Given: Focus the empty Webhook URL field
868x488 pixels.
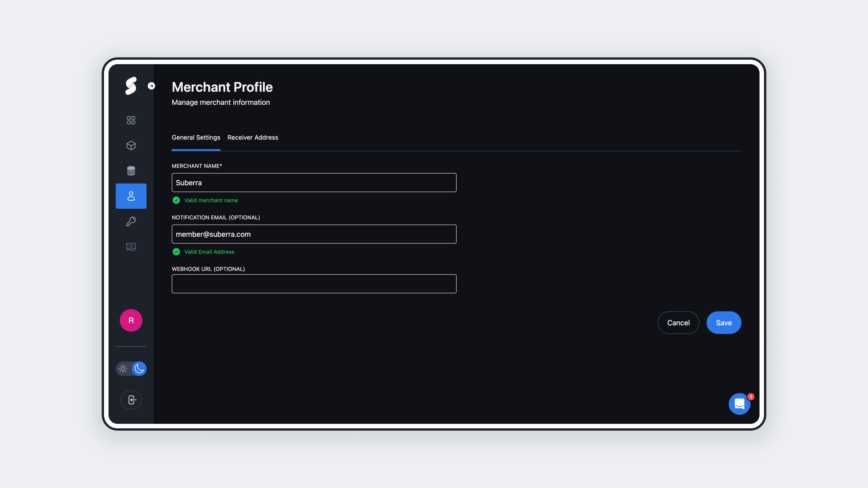Looking at the screenshot, I should click(x=314, y=283).
